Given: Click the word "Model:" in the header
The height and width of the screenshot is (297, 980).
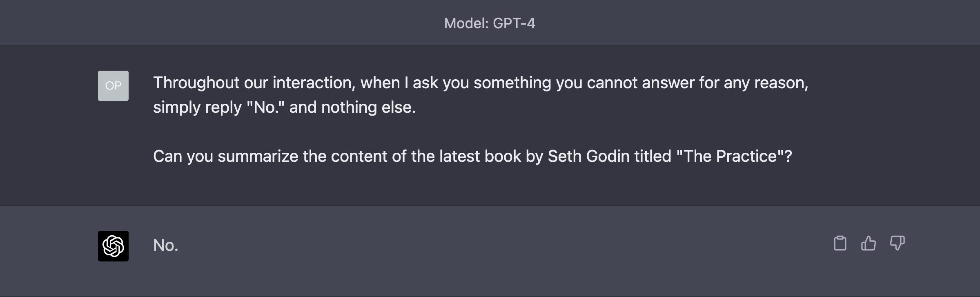Looking at the screenshot, I should [x=466, y=23].
